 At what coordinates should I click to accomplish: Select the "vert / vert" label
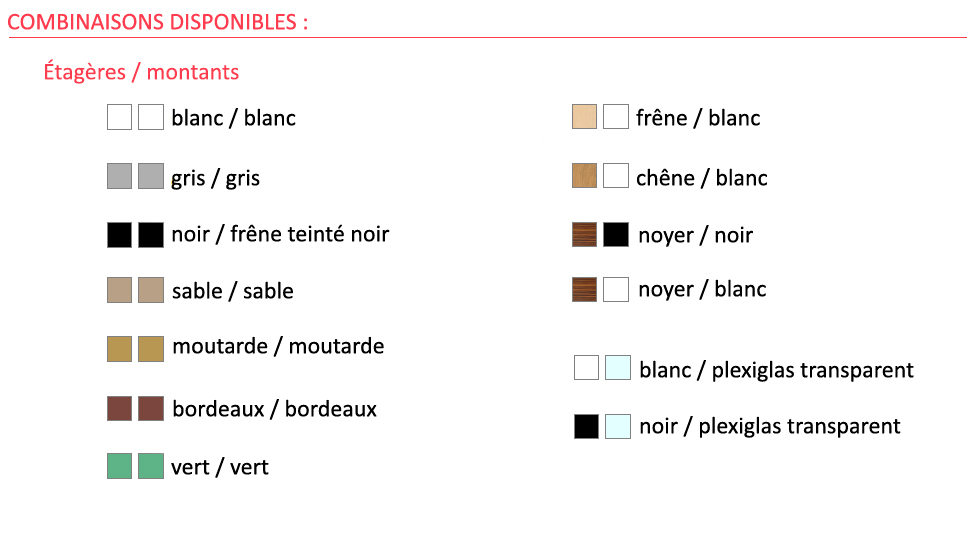click(x=219, y=467)
